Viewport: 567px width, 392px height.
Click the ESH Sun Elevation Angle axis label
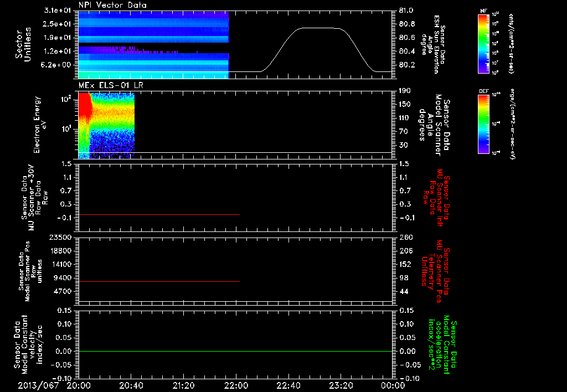433,44
